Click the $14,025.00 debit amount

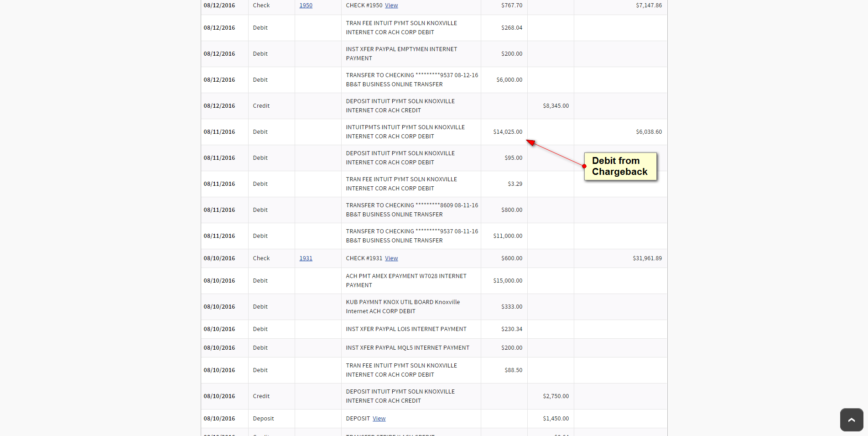point(507,132)
